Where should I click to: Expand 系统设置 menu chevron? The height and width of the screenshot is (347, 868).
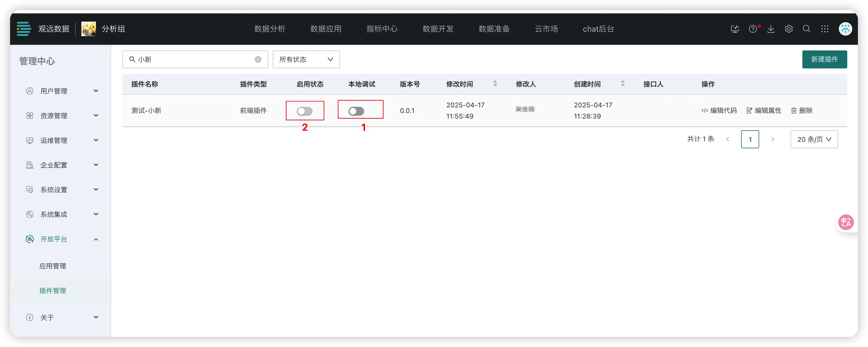click(96, 189)
